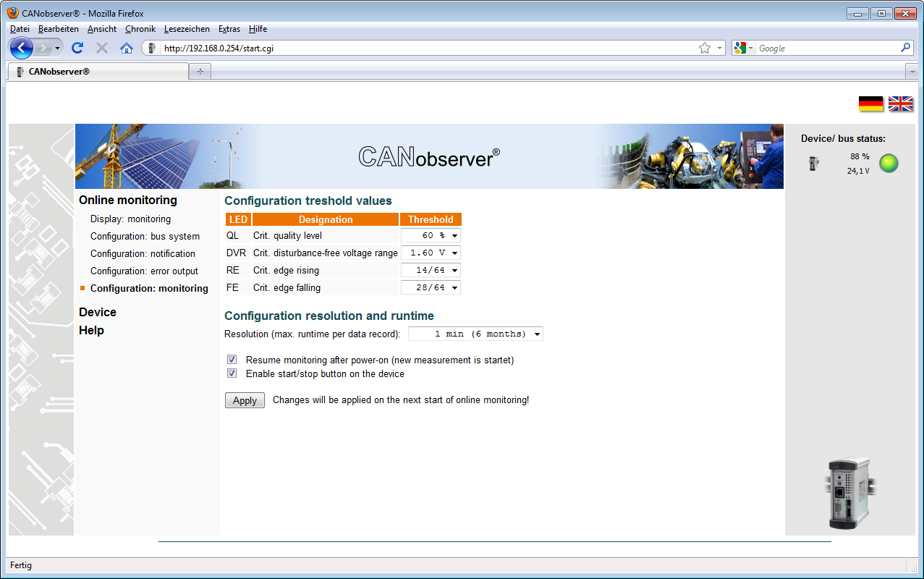Open Display: monitoring page
Viewport: 924px width, 579px height.
coord(130,219)
